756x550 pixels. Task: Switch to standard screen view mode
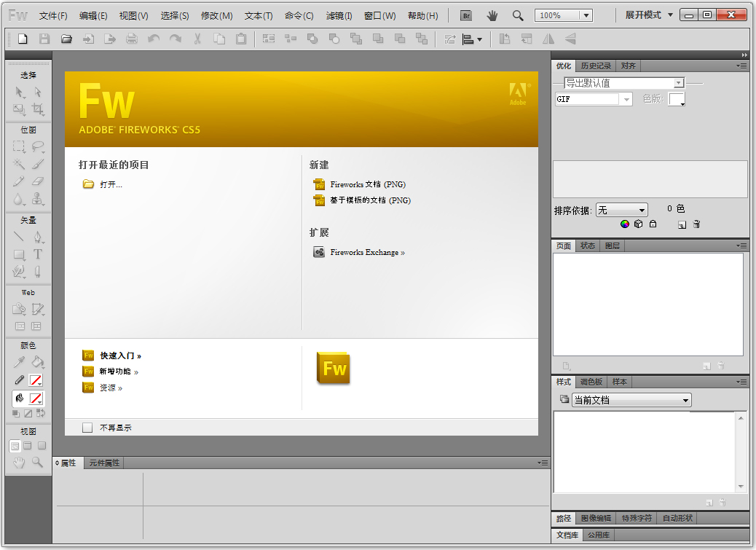pos(15,446)
